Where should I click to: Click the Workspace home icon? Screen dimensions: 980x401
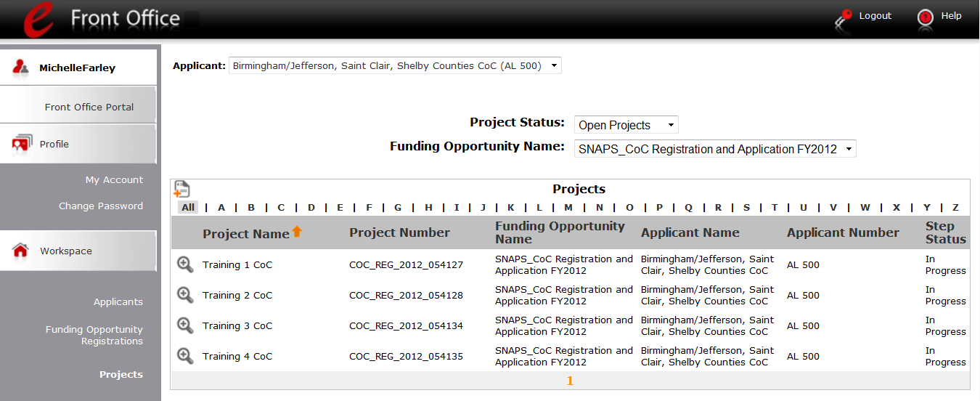[x=20, y=251]
